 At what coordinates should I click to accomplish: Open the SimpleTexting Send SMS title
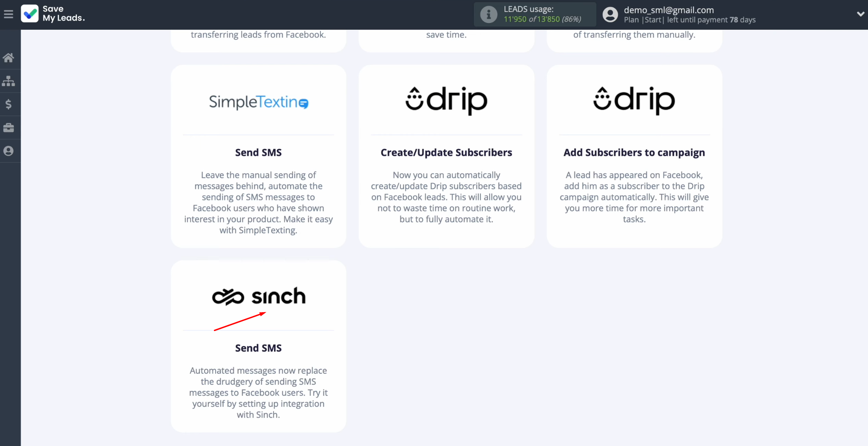coord(258,153)
